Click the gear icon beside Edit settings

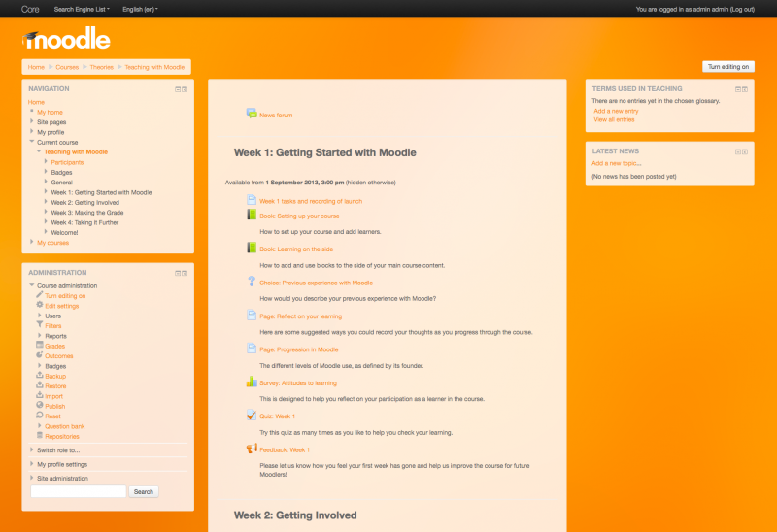coord(40,305)
